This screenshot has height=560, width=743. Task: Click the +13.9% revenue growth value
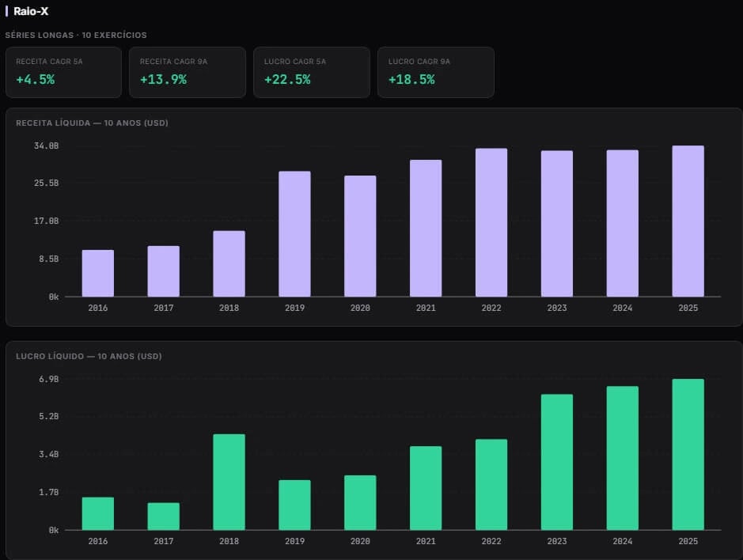coord(164,80)
